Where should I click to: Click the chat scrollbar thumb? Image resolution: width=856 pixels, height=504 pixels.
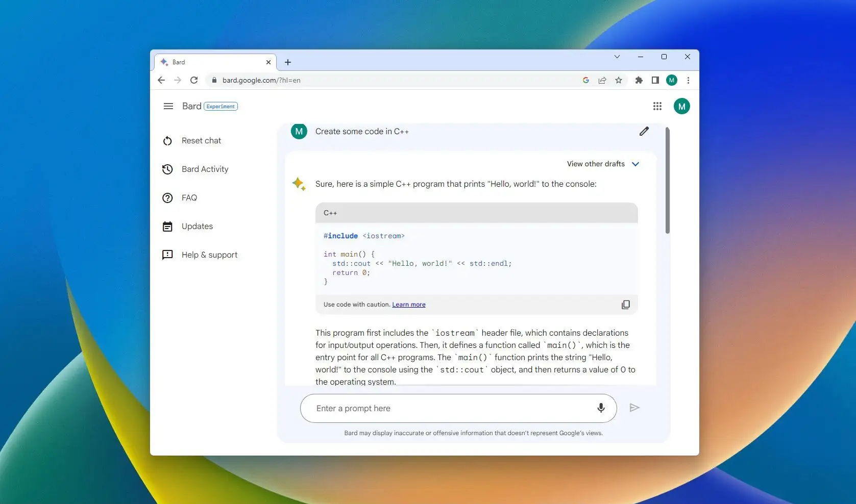click(667, 180)
